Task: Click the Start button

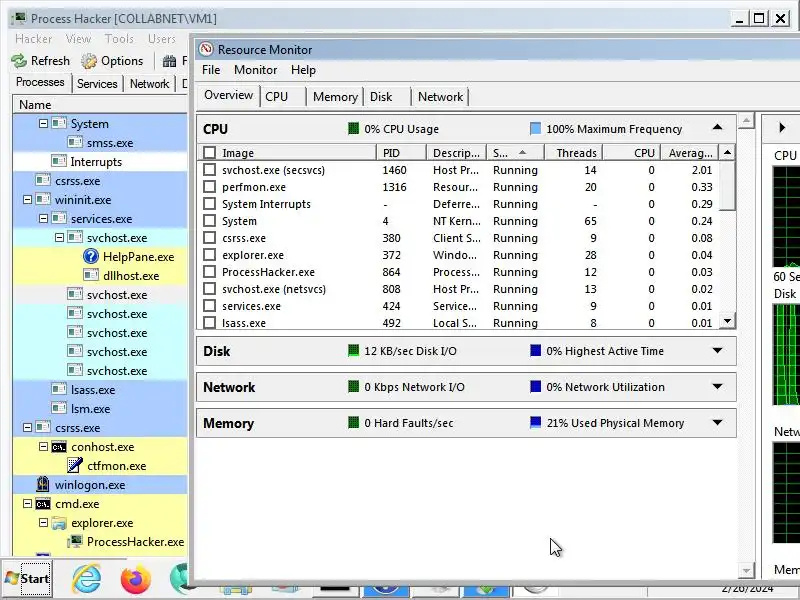Action: coord(27,579)
